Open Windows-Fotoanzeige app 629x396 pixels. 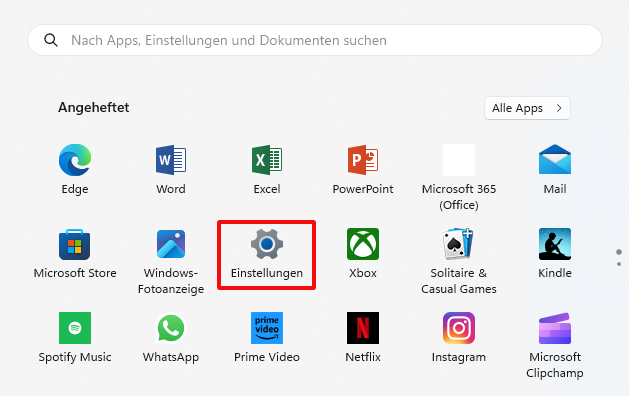tap(171, 244)
